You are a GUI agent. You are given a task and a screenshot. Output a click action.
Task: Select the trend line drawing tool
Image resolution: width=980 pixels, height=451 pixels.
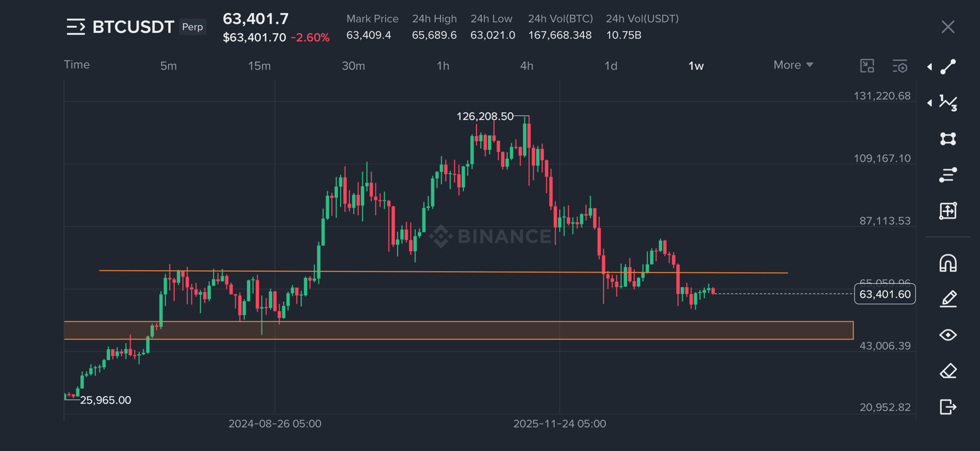pyautogui.click(x=948, y=67)
